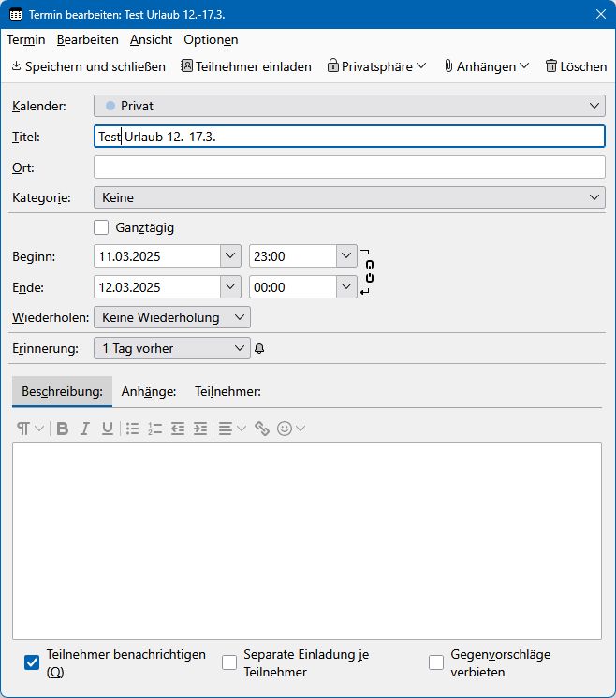
Task: Insert a bulleted list
Action: pyautogui.click(x=133, y=429)
